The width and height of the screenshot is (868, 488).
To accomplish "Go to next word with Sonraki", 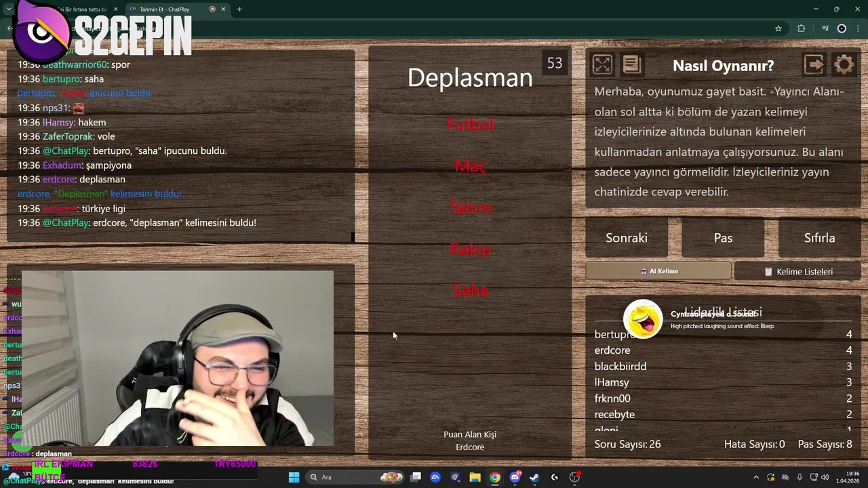I will [627, 238].
